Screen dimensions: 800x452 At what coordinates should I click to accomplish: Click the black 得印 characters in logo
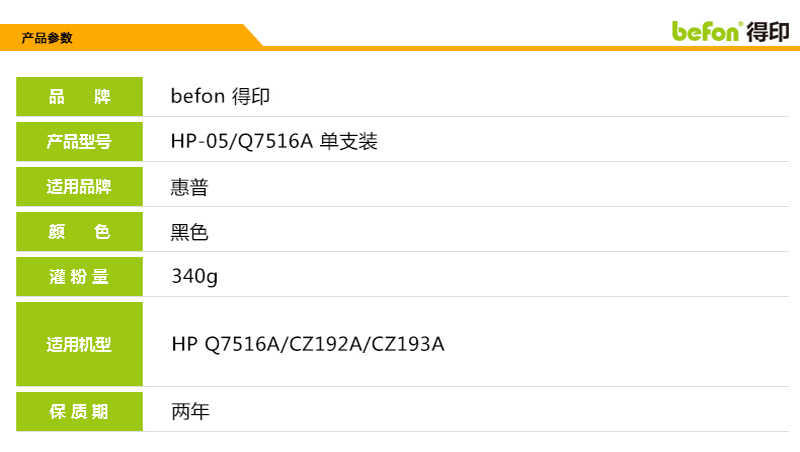768,32
